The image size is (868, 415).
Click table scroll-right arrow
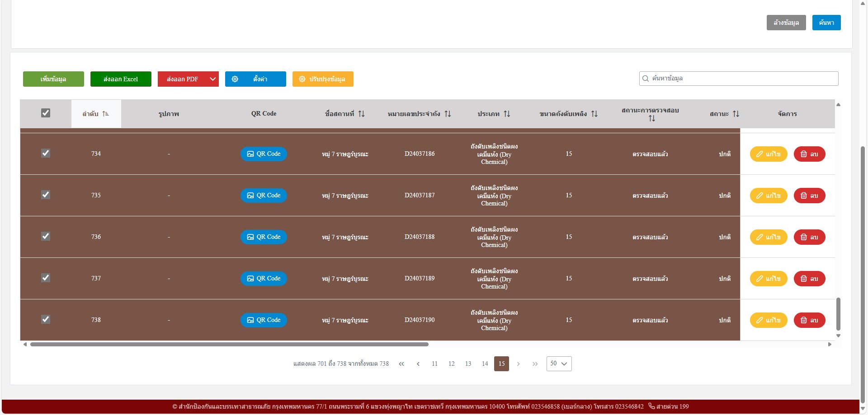click(830, 344)
